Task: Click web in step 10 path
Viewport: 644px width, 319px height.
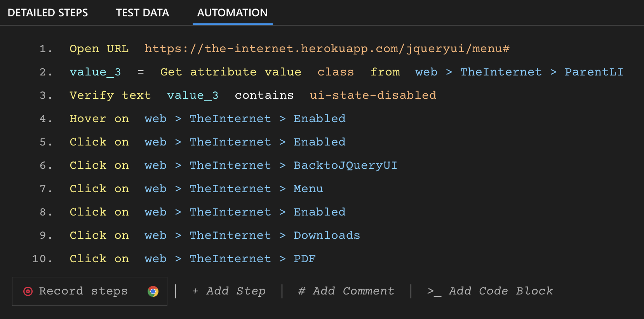Action: (x=155, y=259)
